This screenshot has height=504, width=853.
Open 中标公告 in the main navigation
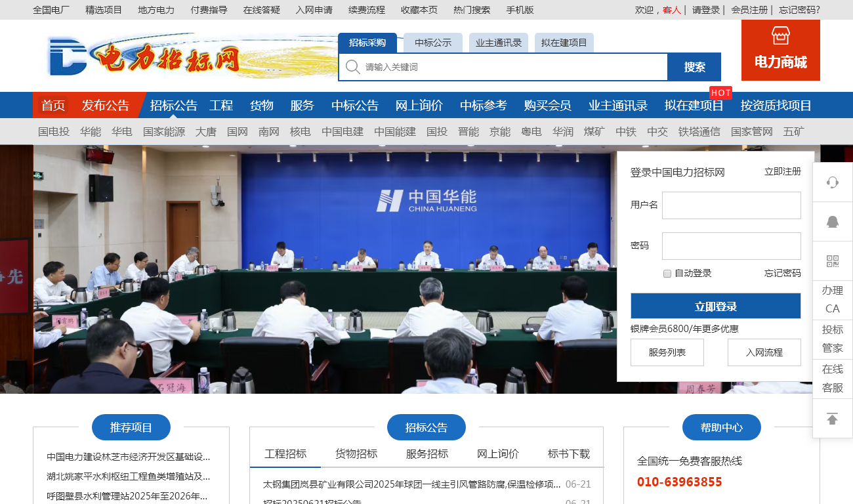tap(355, 105)
